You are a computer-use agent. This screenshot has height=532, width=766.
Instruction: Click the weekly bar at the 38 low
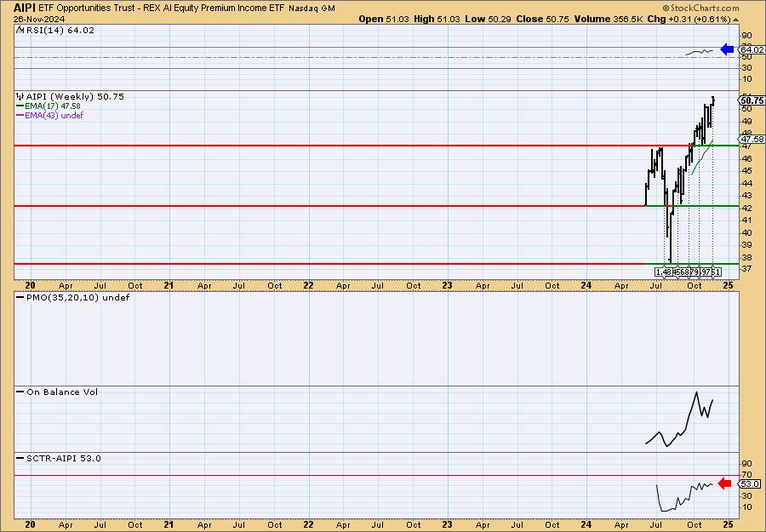coord(671,239)
